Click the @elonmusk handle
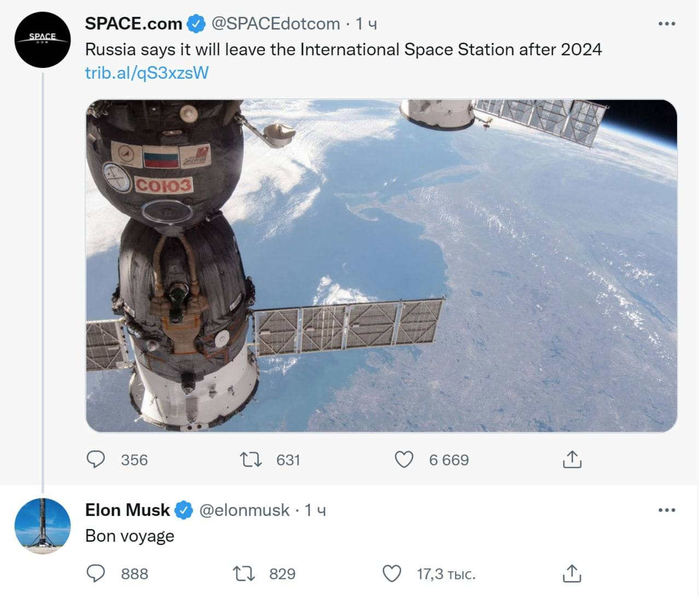 tap(244, 510)
